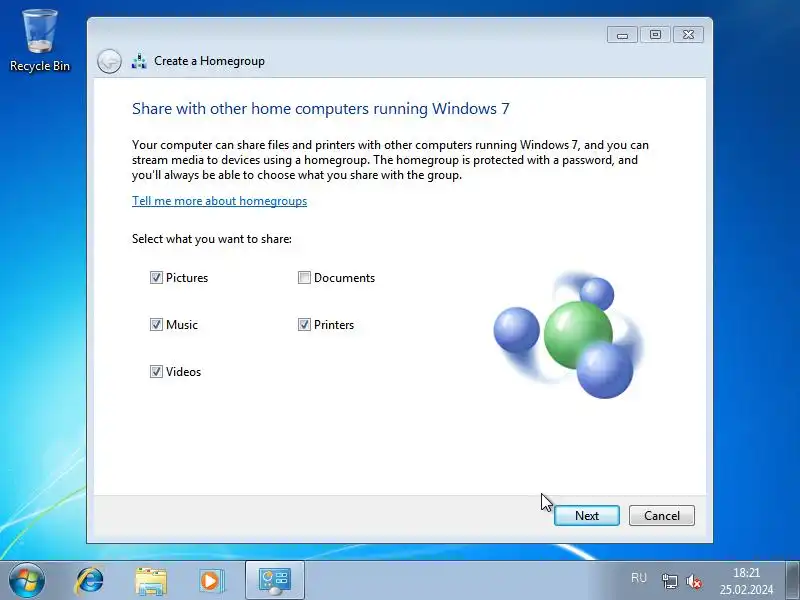This screenshot has width=800, height=600.
Task: Switch the RU input language indicator
Action: 639,578
